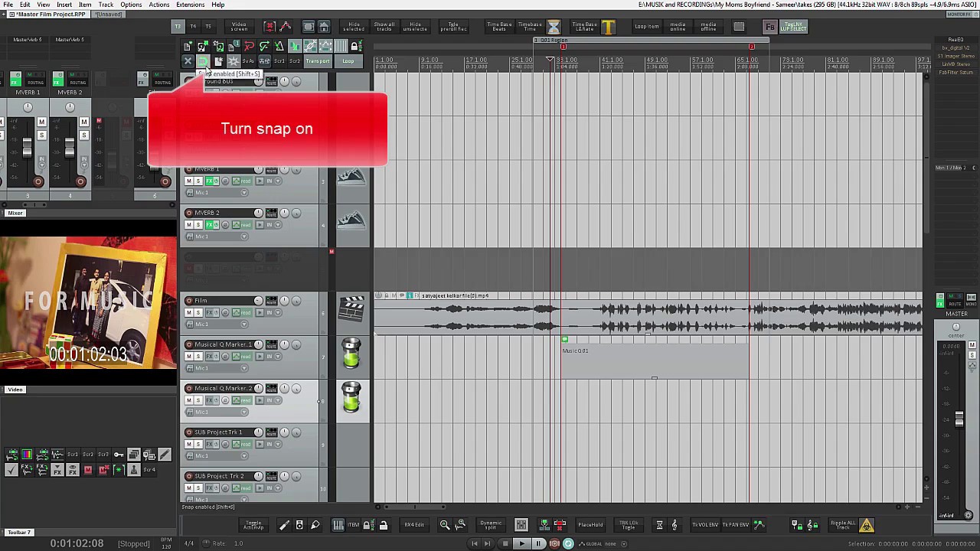The image size is (980, 551).
Task: Click the FB icon in top toolbar
Action: click(770, 27)
